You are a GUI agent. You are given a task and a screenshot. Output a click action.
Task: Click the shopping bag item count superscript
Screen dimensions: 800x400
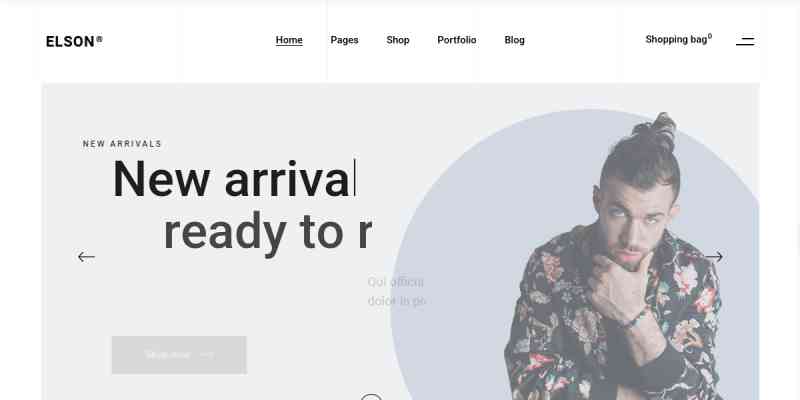(710, 36)
